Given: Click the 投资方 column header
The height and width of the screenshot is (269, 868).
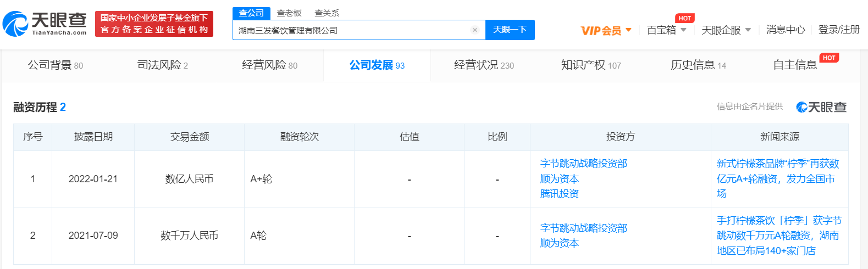Looking at the screenshot, I should click(x=621, y=137).
